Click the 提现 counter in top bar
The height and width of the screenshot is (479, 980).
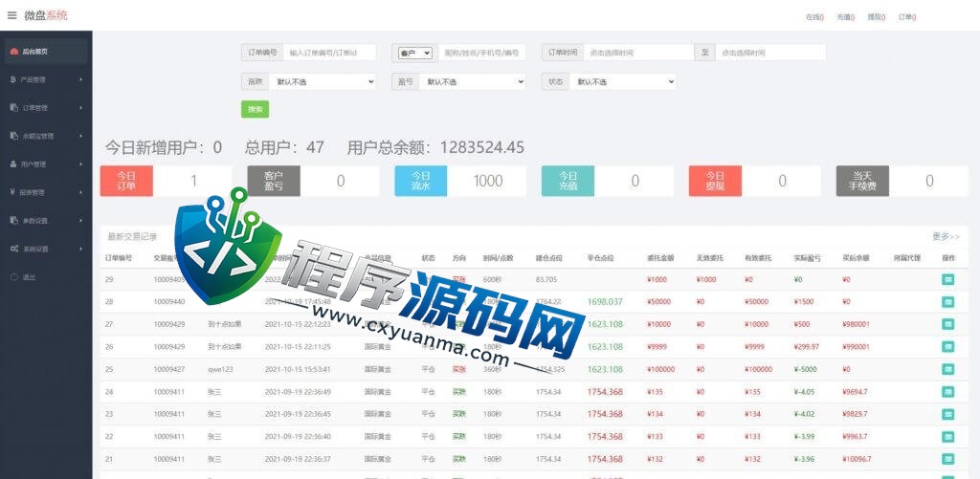point(877,17)
